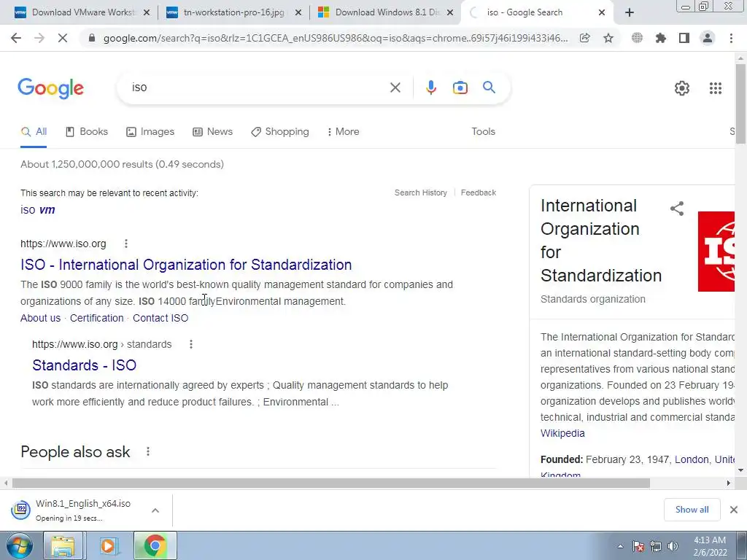Viewport: 747px width, 560px height.
Task: Switch to Download Windows 8.1 tab
Action: [x=386, y=13]
